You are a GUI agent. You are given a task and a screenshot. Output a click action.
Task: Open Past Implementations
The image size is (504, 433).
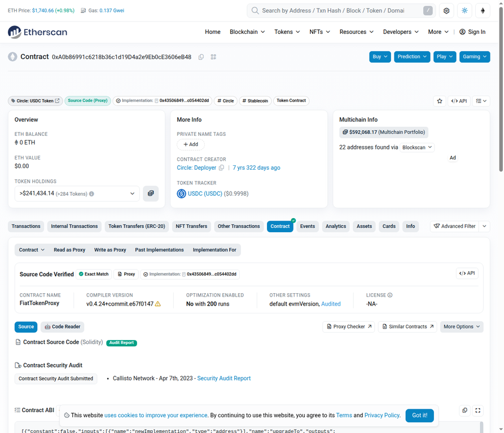point(159,250)
